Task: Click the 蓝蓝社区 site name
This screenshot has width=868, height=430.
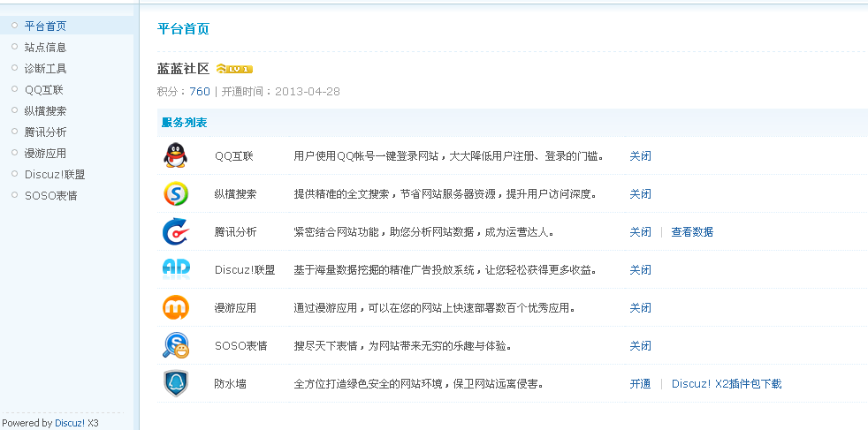Action: [x=183, y=69]
